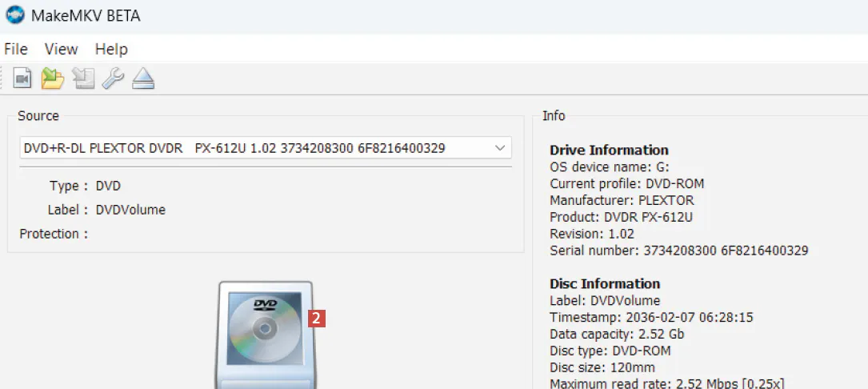Open Preferences via the wrench icon
Viewport: 868px width, 389px height.
click(113, 78)
